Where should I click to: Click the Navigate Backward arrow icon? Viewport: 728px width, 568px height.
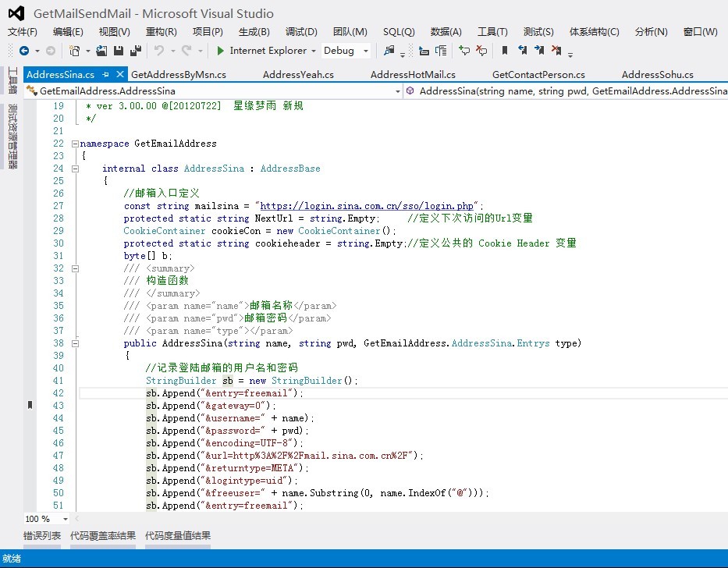point(23,51)
